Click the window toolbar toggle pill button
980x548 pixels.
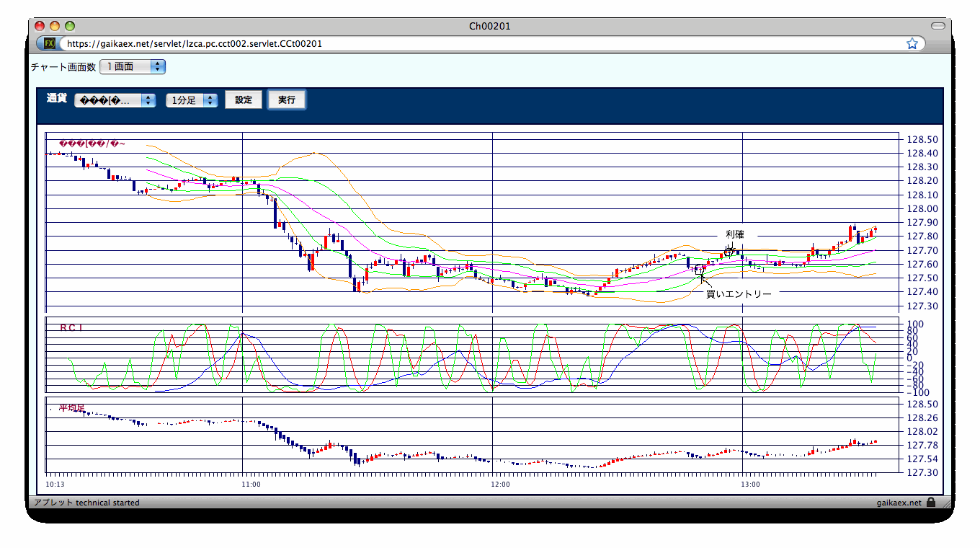click(x=937, y=26)
